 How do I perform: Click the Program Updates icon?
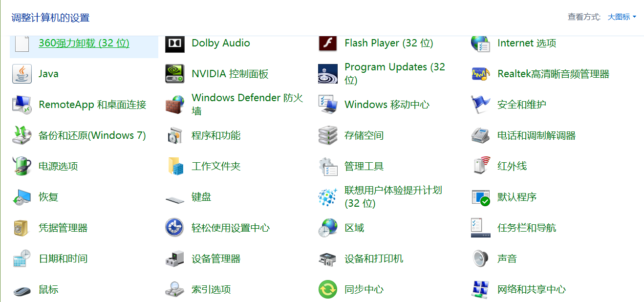(327, 74)
